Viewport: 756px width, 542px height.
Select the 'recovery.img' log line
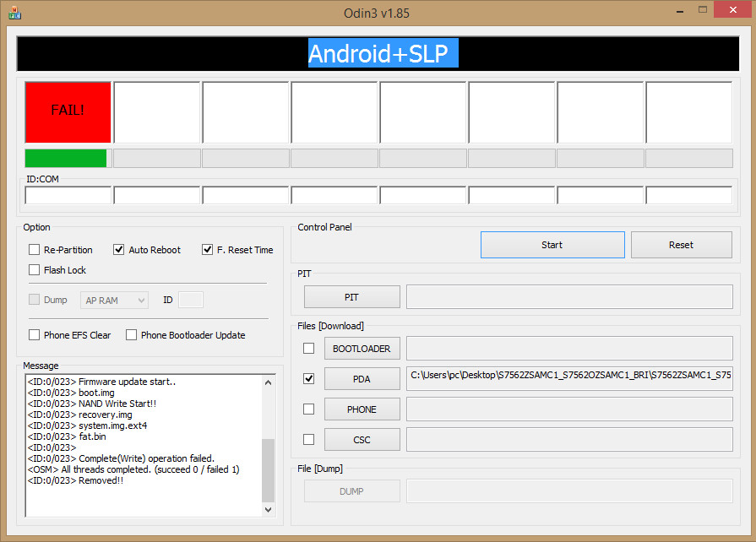pos(80,415)
